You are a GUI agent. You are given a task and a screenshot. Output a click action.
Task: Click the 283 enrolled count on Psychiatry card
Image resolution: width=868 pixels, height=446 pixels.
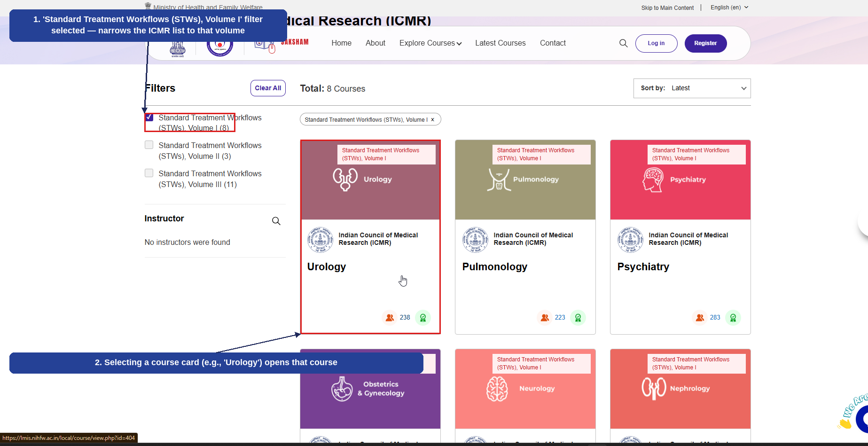[715, 318]
